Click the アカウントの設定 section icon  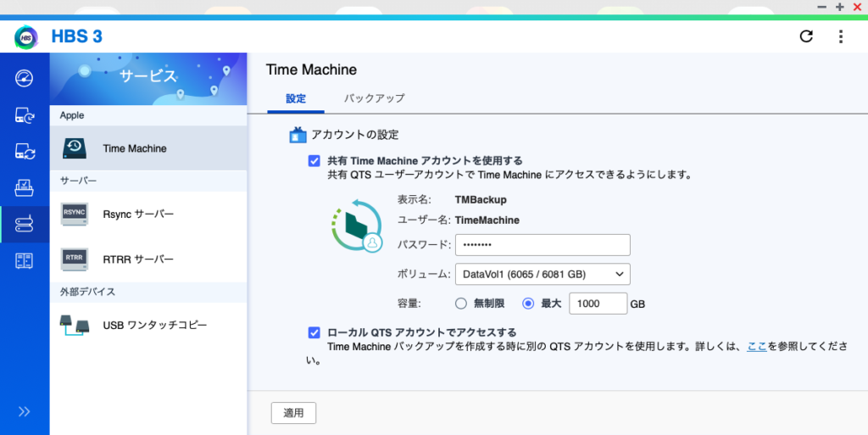click(298, 135)
